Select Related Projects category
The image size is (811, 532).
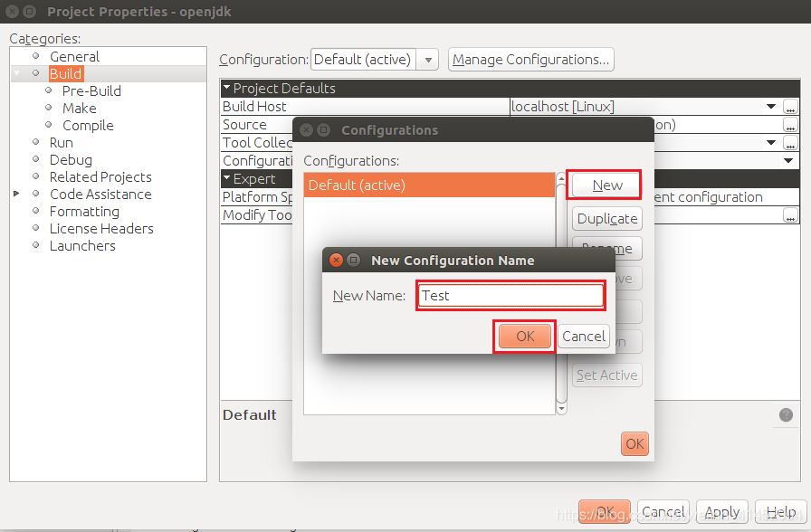point(100,176)
